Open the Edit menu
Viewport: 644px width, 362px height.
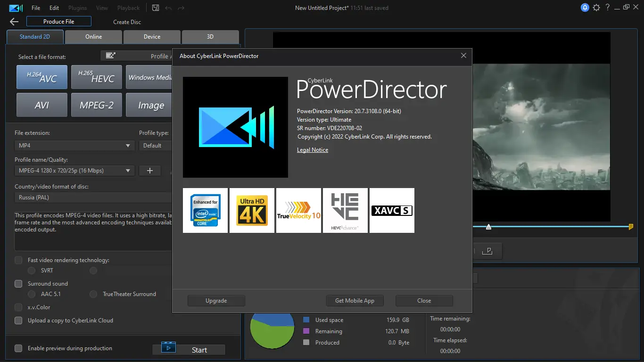(54, 8)
